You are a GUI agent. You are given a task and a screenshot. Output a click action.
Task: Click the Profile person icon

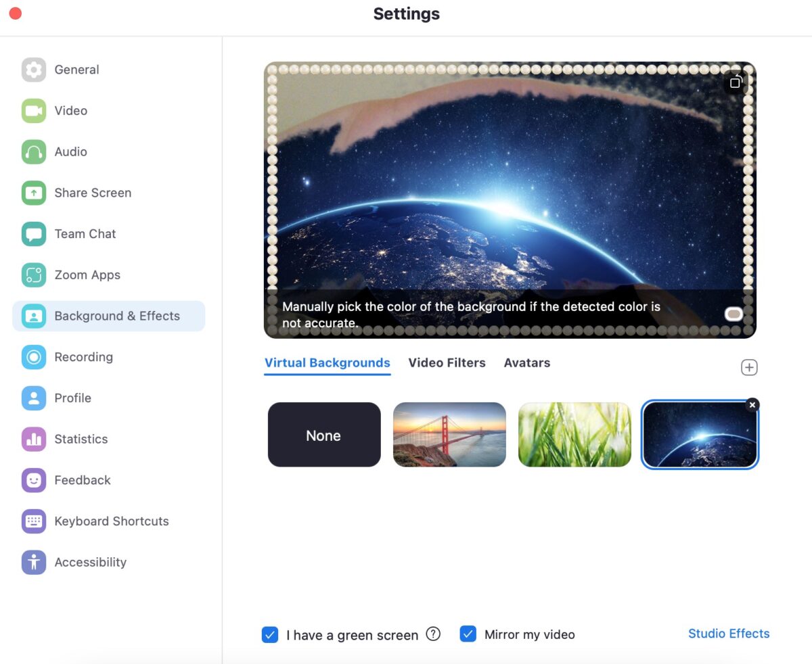tap(34, 398)
